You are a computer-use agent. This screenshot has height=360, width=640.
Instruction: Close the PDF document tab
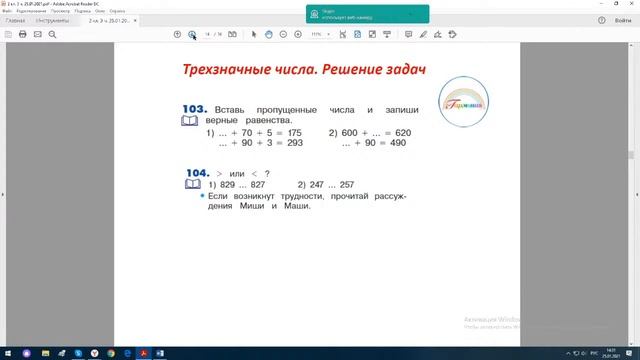pyautogui.click(x=135, y=20)
